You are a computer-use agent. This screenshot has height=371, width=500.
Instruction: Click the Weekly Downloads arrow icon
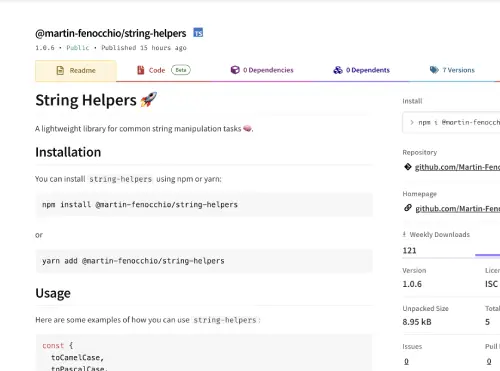click(404, 234)
